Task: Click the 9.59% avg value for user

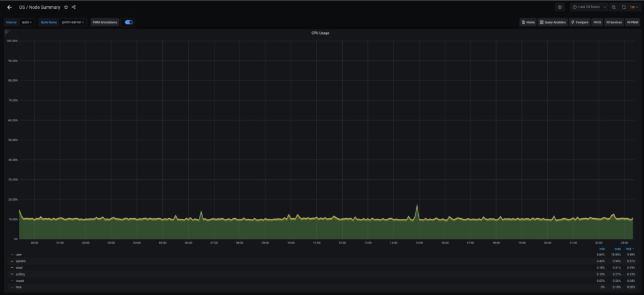Action: 630,255
